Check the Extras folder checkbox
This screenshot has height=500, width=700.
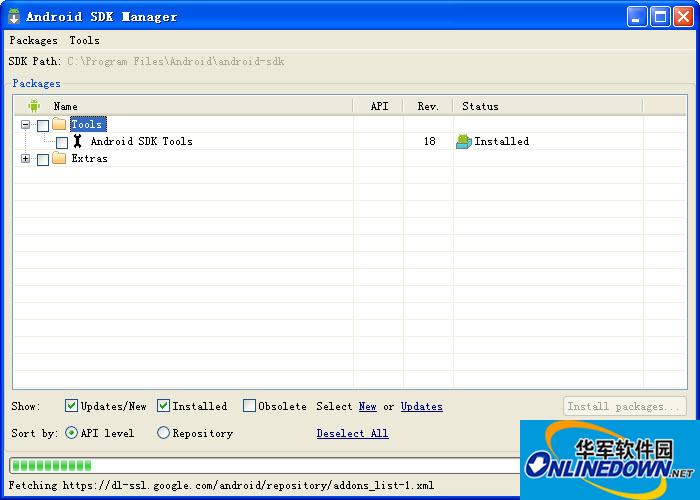(43, 159)
